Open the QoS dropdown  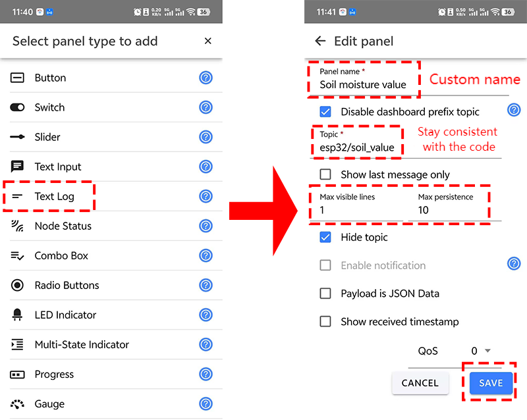[481, 351]
